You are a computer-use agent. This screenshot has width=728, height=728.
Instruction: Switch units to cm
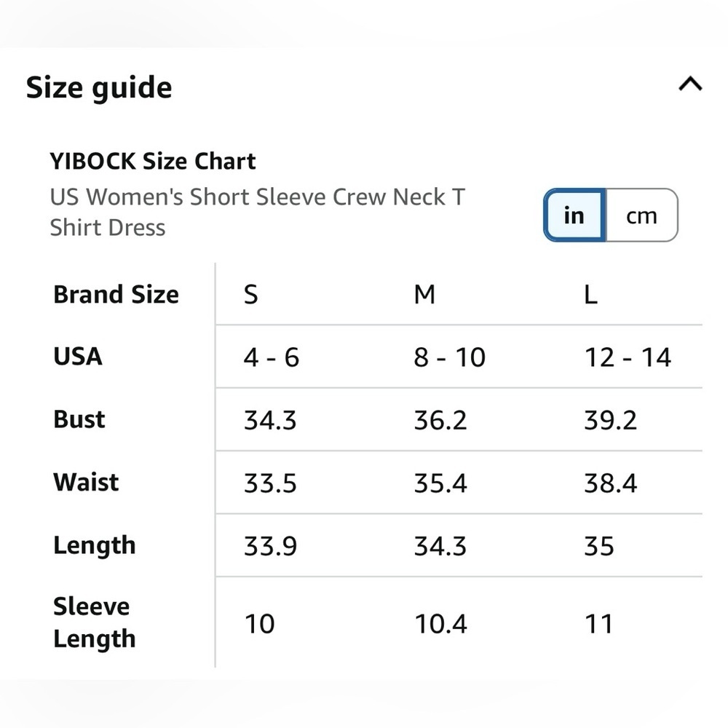[641, 215]
